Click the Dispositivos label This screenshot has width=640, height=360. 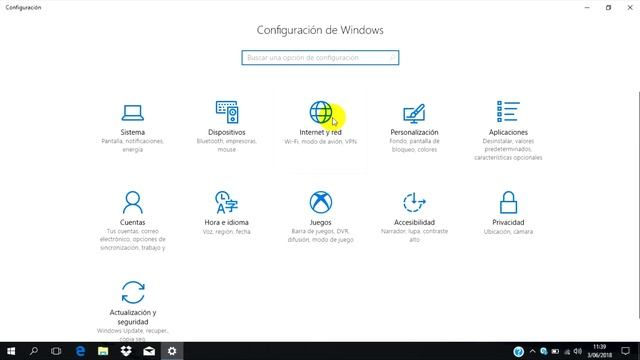[227, 132]
